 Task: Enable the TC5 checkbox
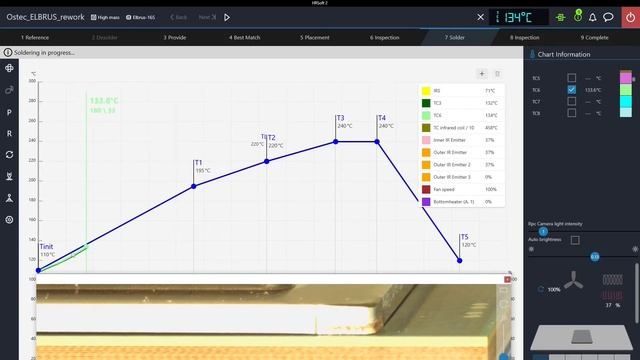[x=571, y=78]
